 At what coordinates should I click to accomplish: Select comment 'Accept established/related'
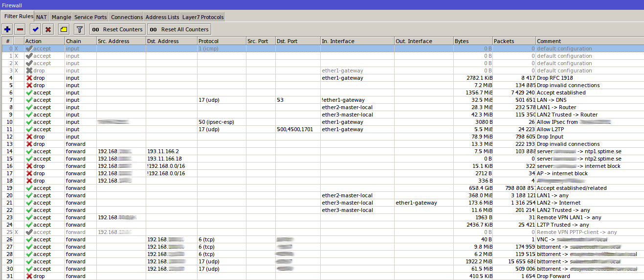[x=572, y=188]
